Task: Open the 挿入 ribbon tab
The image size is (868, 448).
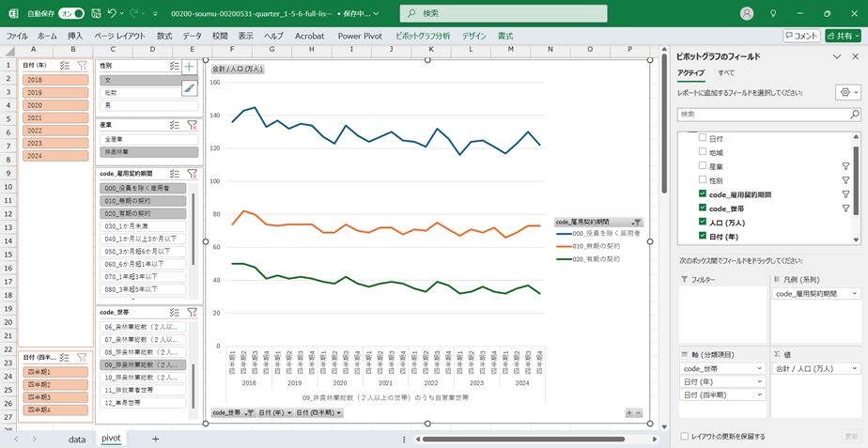Action: [x=75, y=36]
